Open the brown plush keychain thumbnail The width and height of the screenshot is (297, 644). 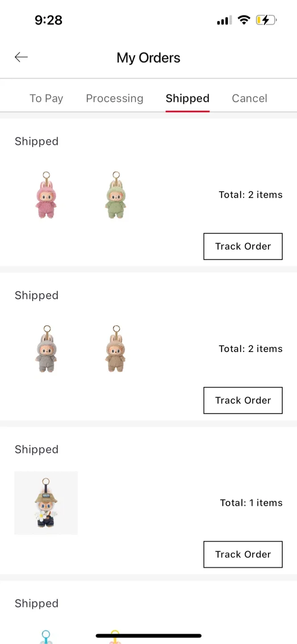[x=116, y=349]
